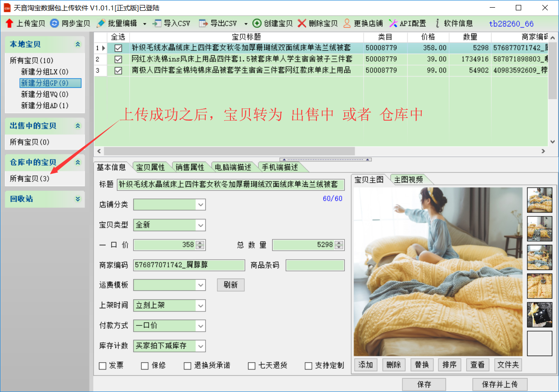
Task: Click the 同步宝贝 sync icon
Action: pos(54,23)
